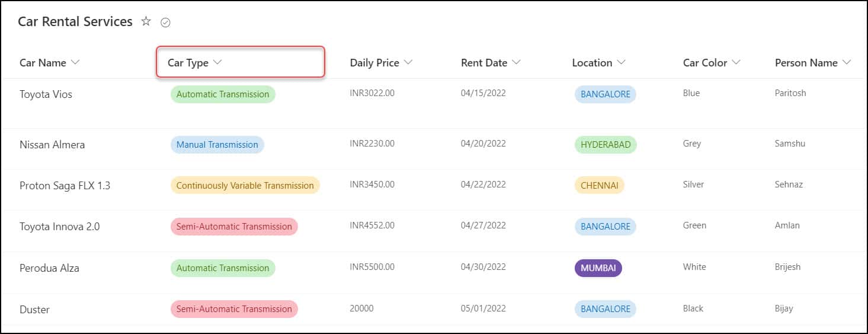This screenshot has width=868, height=334.
Task: Open the Proton Saga FLX 1.3 item
Action: (x=65, y=186)
